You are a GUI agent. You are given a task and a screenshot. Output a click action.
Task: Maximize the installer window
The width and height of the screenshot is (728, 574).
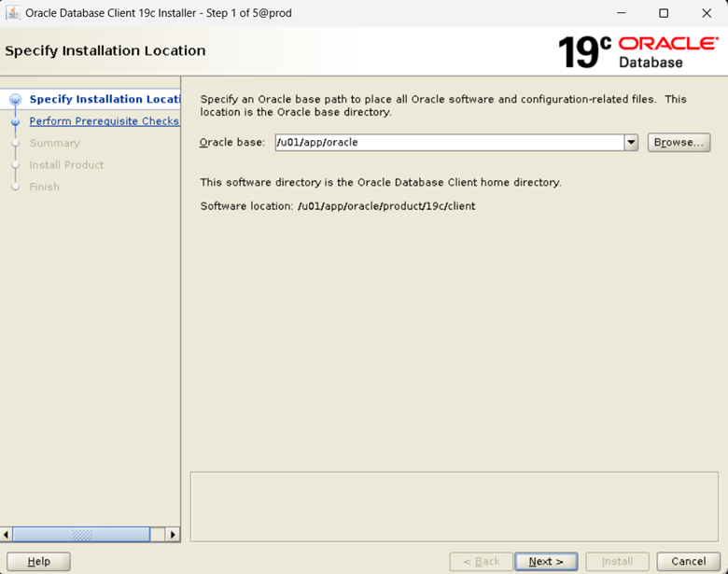(664, 13)
